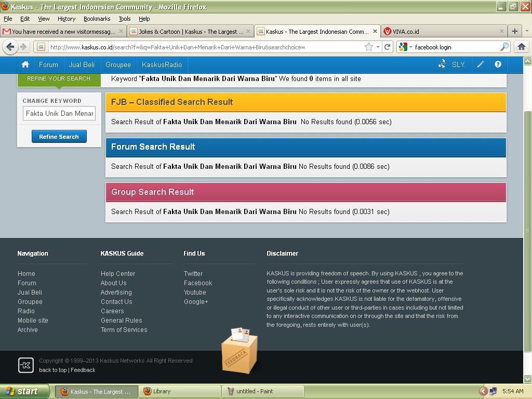Screen dimensions: 532x399
Task: Click About Us footer link
Action: [x=114, y=283]
